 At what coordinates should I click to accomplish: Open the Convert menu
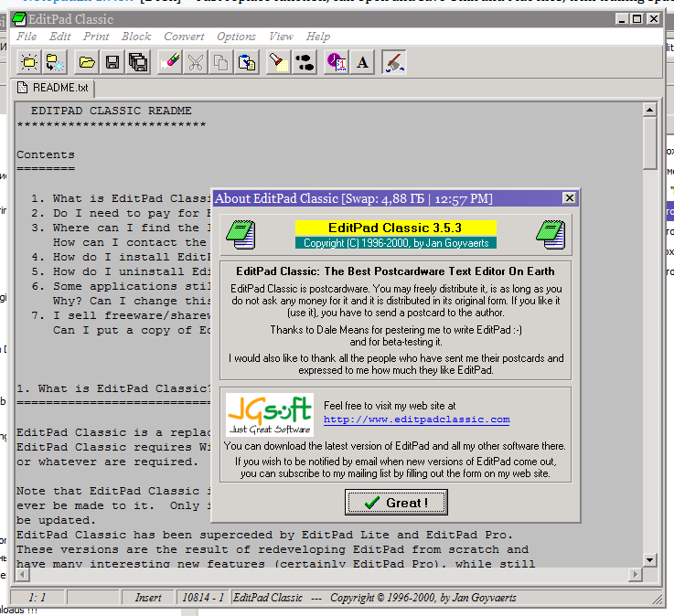pyautogui.click(x=184, y=37)
